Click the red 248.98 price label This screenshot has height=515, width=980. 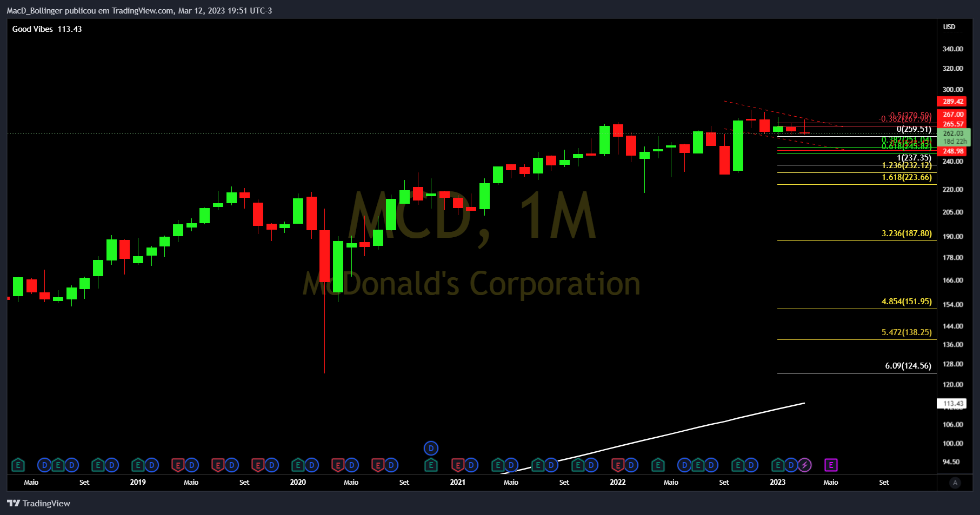(952, 151)
